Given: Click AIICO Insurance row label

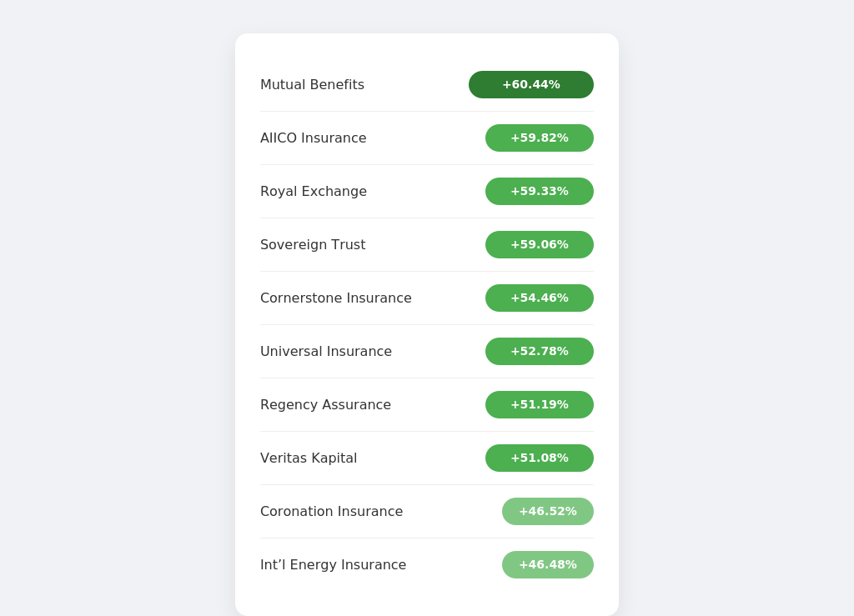Looking at the screenshot, I should [x=314, y=138].
